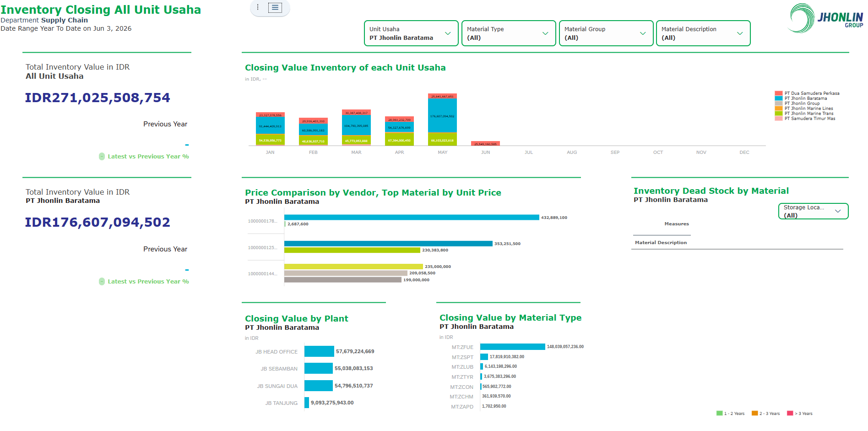Click the Measures table header
The height and width of the screenshot is (431, 868).
[677, 224]
